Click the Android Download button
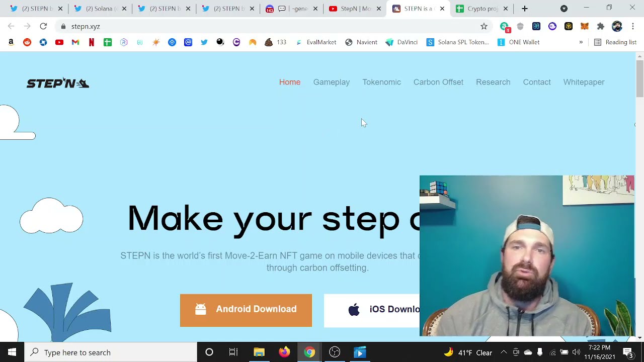This screenshot has width=644, height=362. point(246,310)
